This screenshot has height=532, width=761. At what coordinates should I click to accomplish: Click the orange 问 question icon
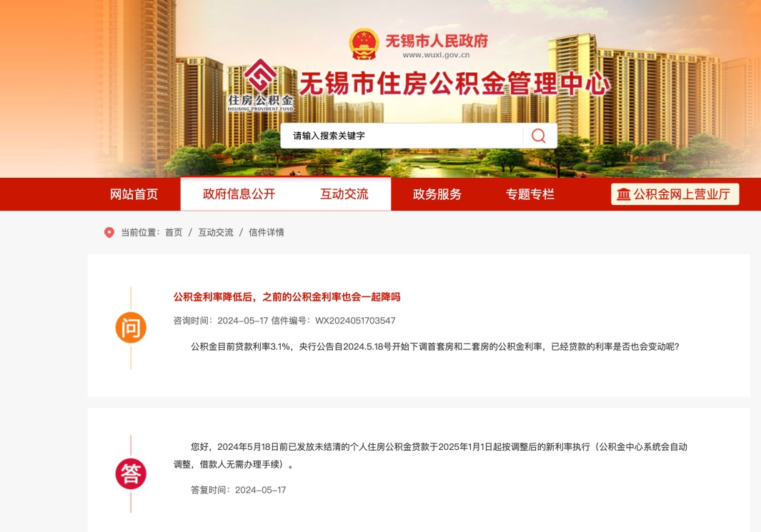(131, 328)
